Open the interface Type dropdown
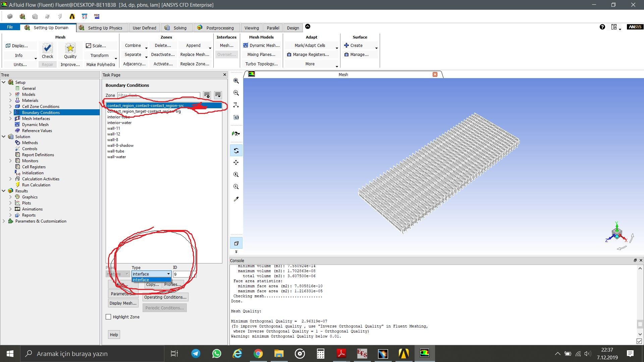The height and width of the screenshot is (362, 644). pos(169,274)
